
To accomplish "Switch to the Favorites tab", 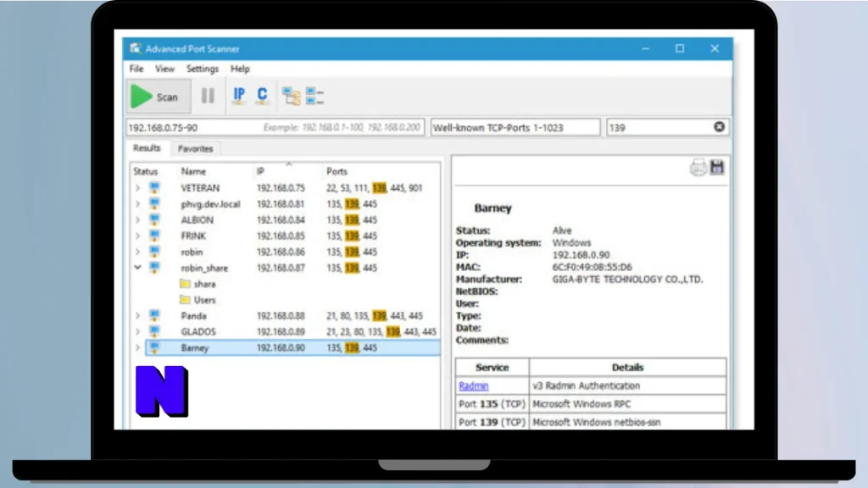I will click(x=195, y=149).
